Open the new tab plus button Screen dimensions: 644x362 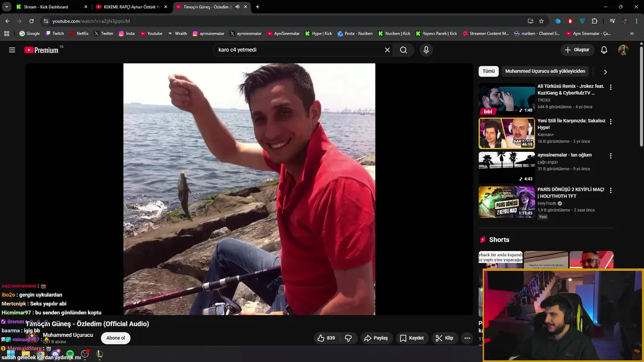point(258,7)
